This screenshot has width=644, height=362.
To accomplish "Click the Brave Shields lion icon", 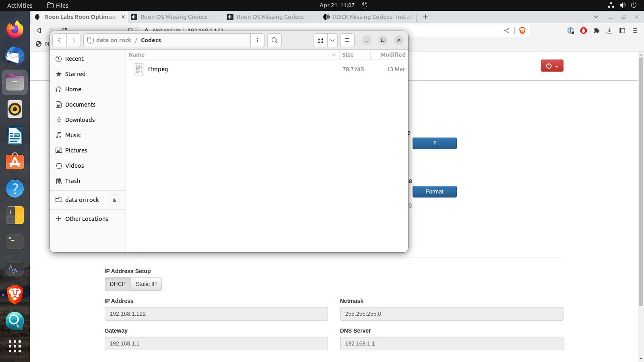I will pos(522,31).
